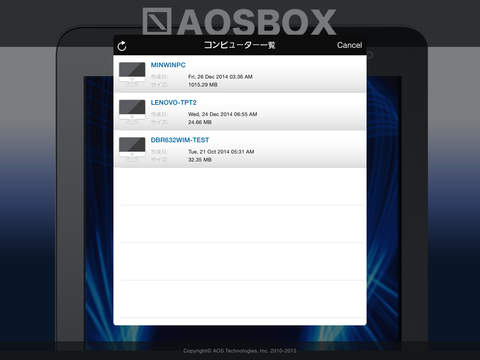
Task: Select the DBR632WIM-TEST computer name
Action: click(180, 140)
